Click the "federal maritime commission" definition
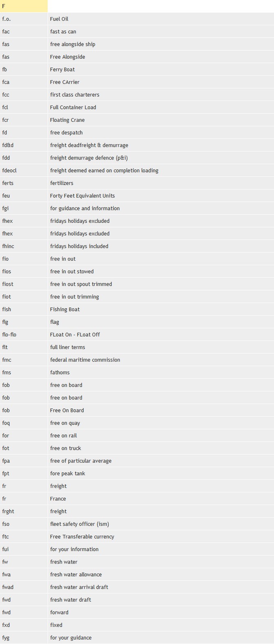The image size is (274, 644). (x=85, y=360)
